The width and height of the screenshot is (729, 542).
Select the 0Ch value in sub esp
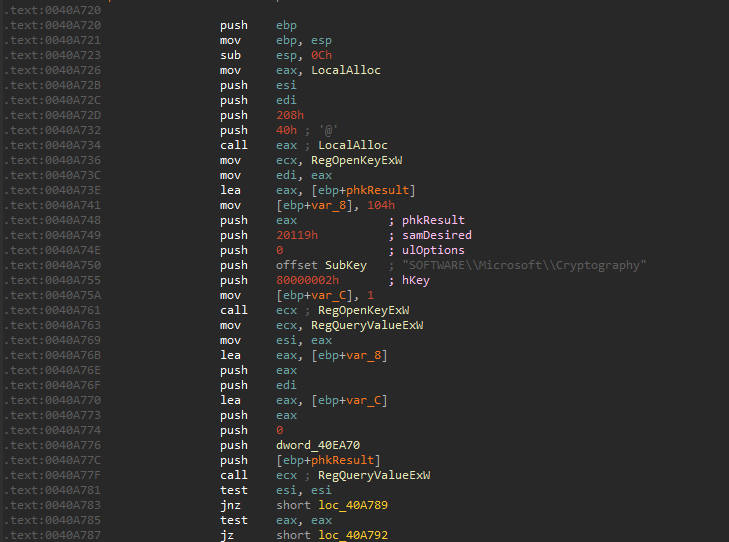(321, 55)
